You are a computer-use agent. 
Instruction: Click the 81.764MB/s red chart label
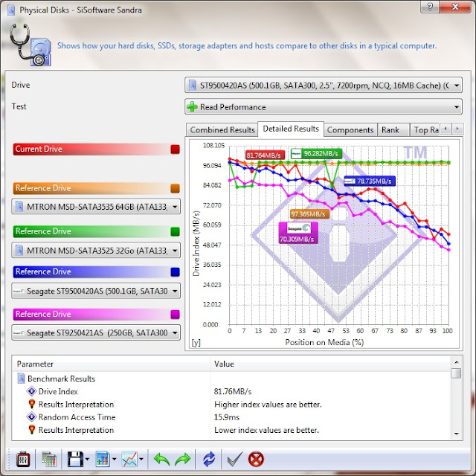tap(265, 155)
